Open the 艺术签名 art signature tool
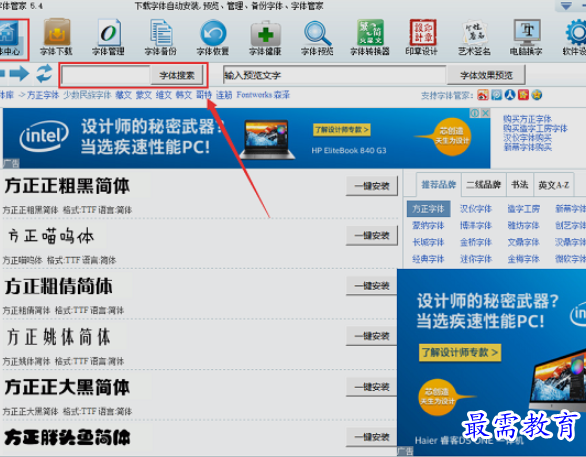 474,37
